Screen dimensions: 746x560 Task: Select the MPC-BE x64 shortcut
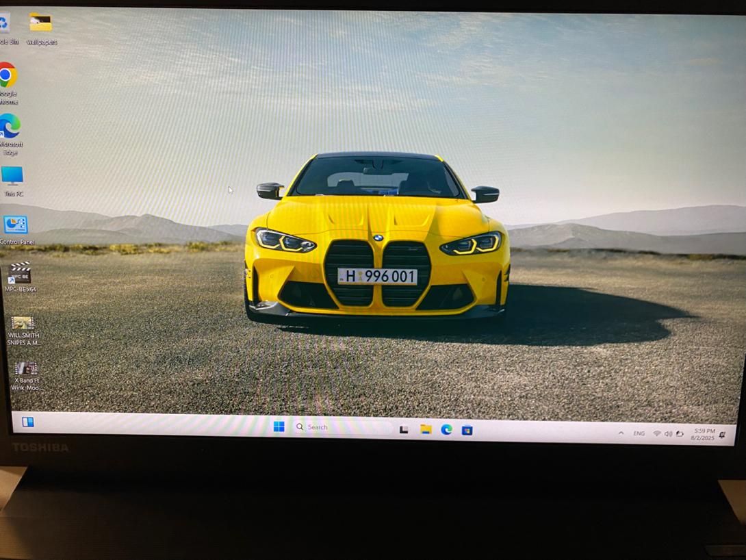tap(20, 277)
